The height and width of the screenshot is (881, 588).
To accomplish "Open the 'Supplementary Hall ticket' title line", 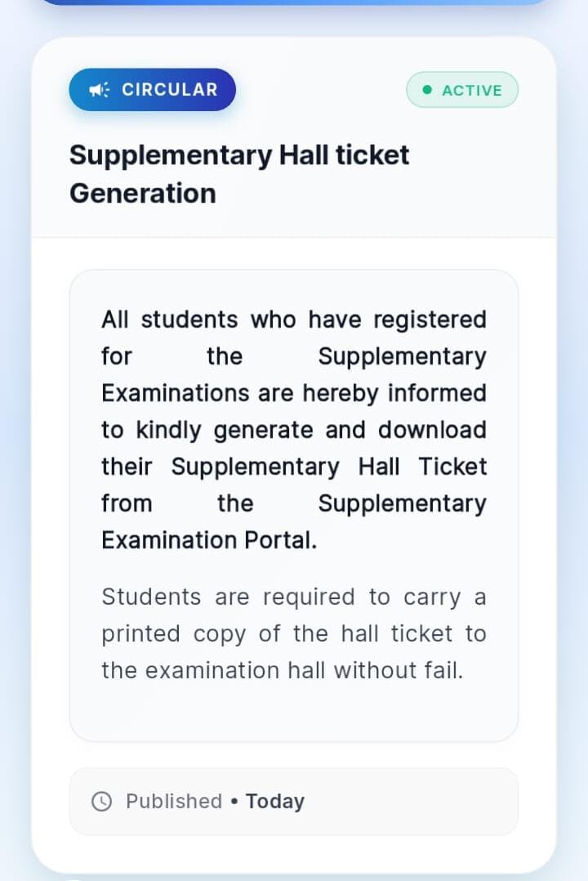I will [x=239, y=155].
